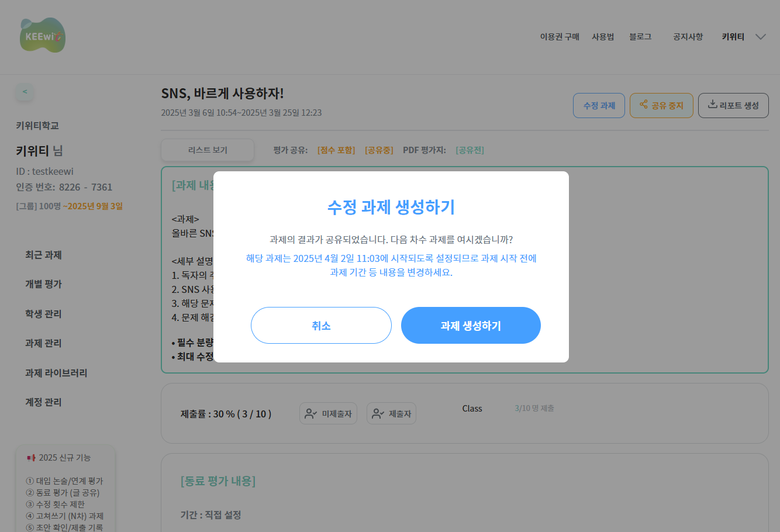
Task: Click the [동료 평가 내용] heading
Action: (x=218, y=481)
